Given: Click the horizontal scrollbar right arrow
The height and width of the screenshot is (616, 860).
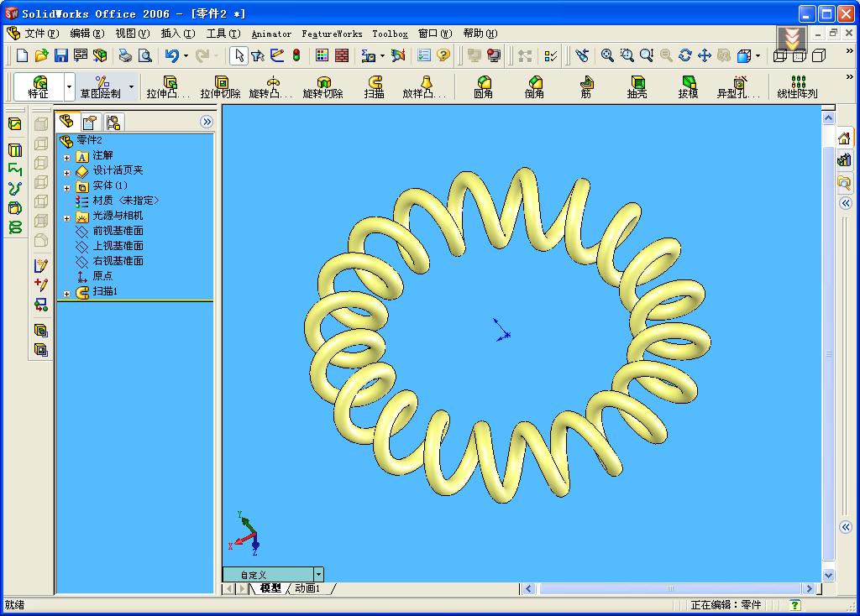Looking at the screenshot, I should pos(809,588).
